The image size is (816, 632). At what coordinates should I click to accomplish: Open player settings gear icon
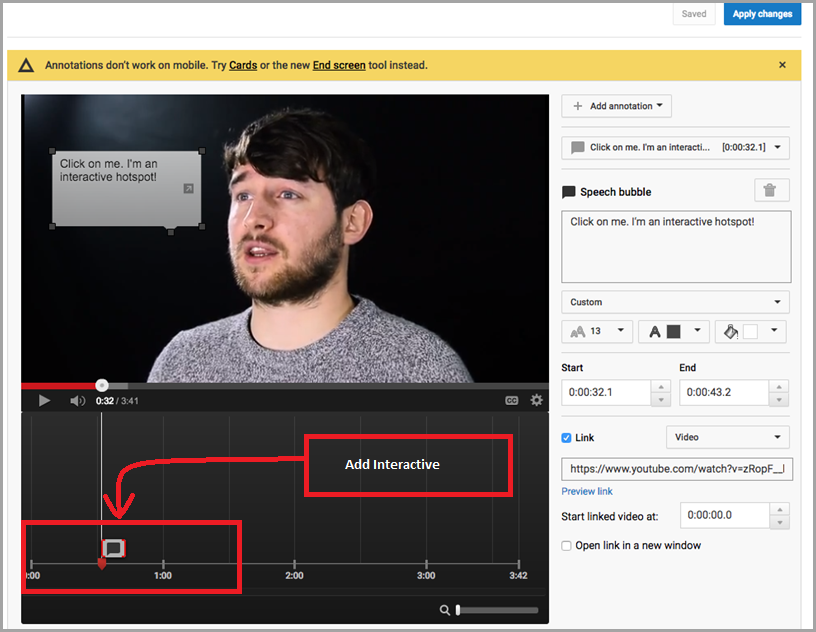[537, 400]
